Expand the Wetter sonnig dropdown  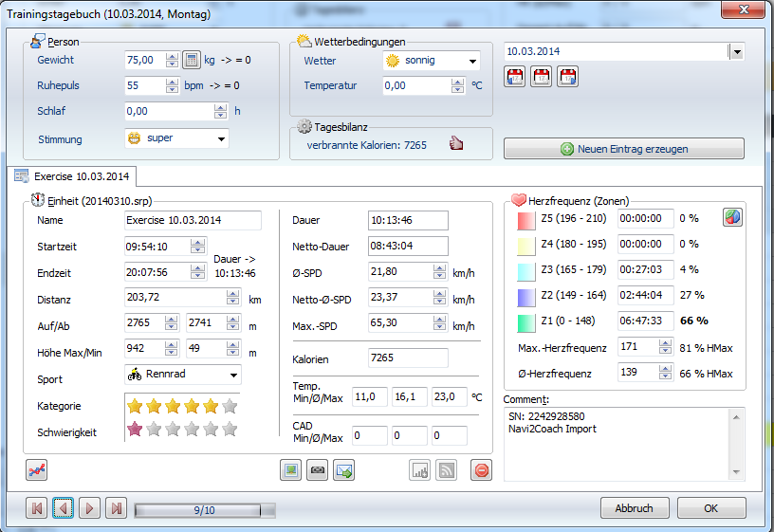[471, 61]
